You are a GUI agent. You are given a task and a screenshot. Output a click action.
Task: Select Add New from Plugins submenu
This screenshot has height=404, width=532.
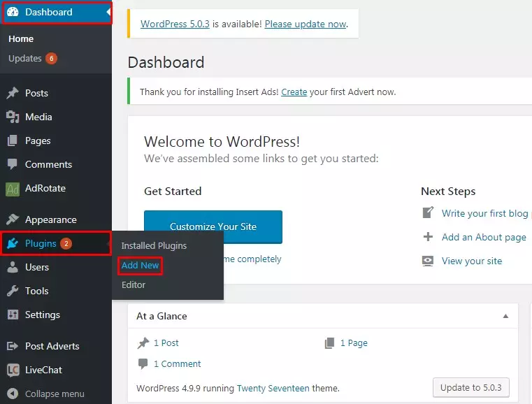[x=140, y=266]
